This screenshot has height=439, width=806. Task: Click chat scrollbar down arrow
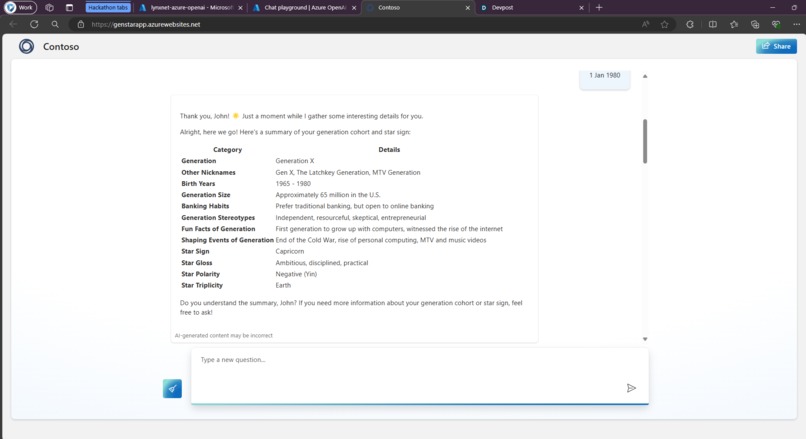[645, 339]
